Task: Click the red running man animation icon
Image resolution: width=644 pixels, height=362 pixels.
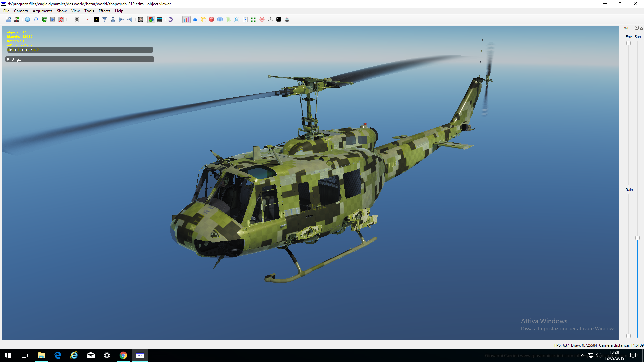Action: pyautogui.click(x=61, y=19)
